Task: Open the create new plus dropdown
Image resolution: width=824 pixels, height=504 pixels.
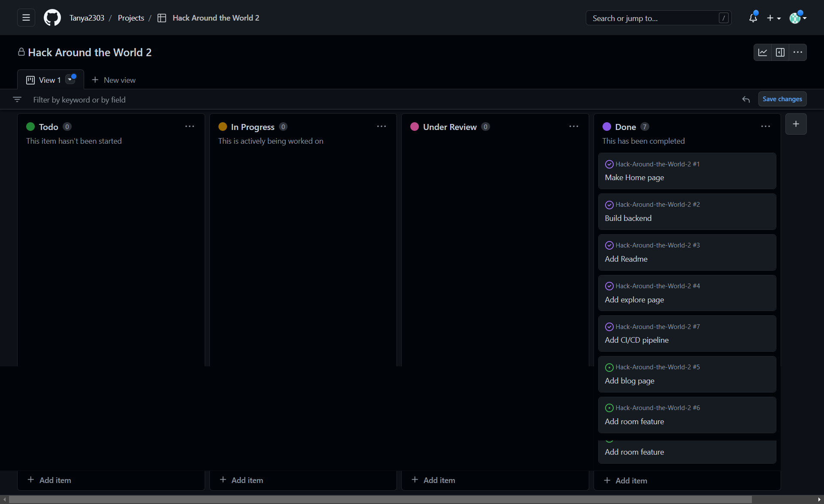Action: point(773,18)
